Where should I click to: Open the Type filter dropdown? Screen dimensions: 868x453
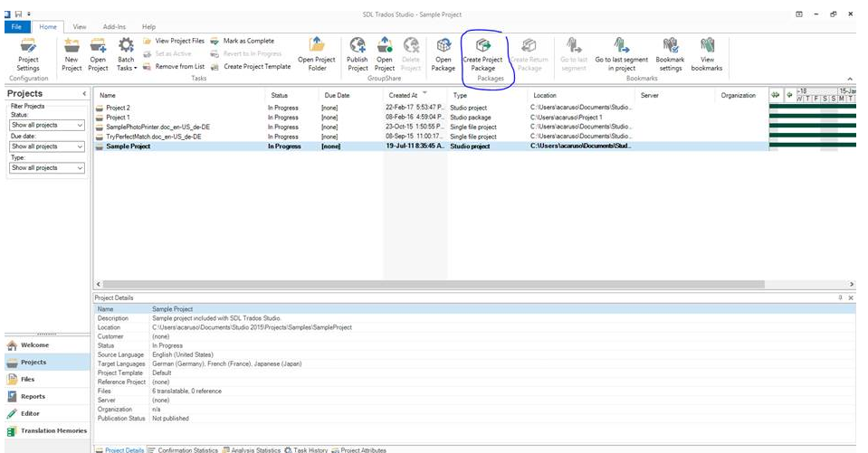[x=47, y=167]
